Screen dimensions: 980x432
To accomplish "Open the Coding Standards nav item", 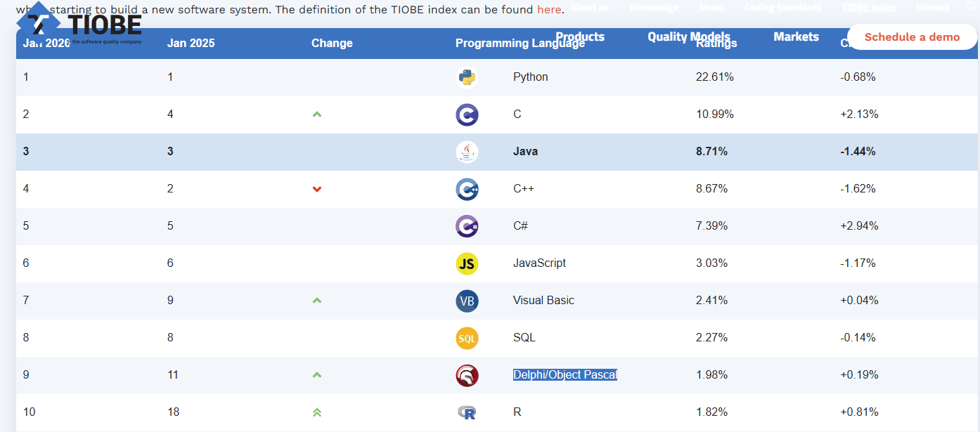I will pyautogui.click(x=782, y=7).
